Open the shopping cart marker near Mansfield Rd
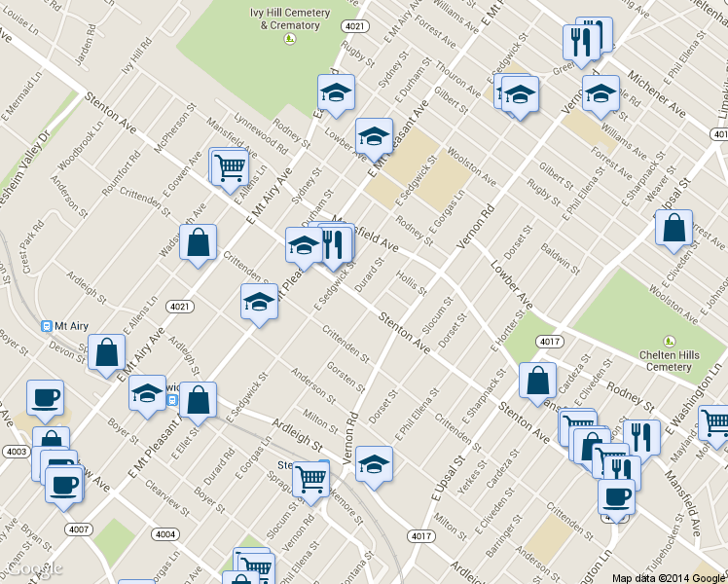This screenshot has width=728, height=584. pyautogui.click(x=230, y=166)
